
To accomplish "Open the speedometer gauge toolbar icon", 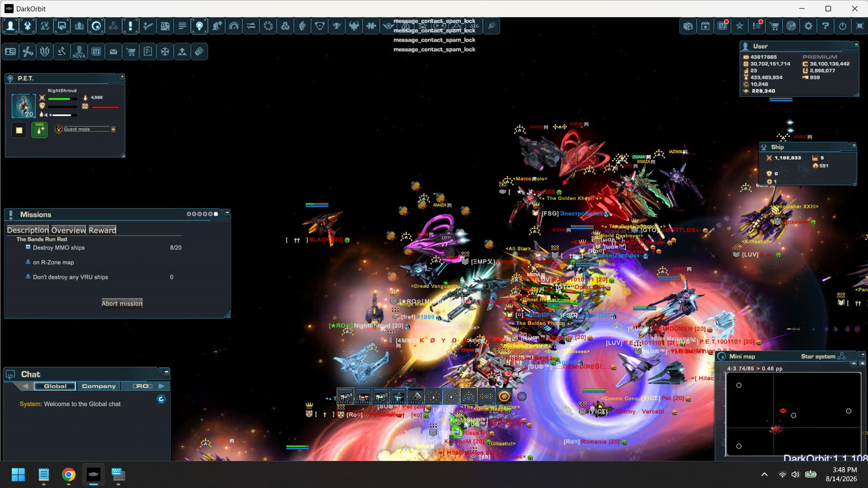I will pos(234,26).
